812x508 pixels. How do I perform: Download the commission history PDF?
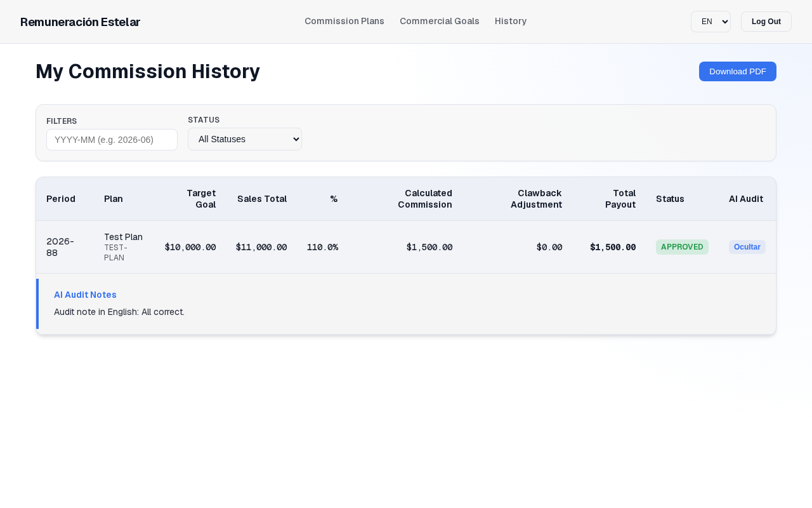pyautogui.click(x=738, y=71)
